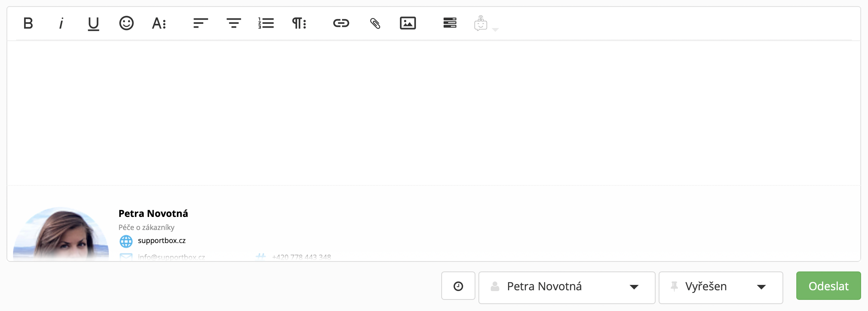Center align the text
This screenshot has height=311, width=868.
pos(233,23)
